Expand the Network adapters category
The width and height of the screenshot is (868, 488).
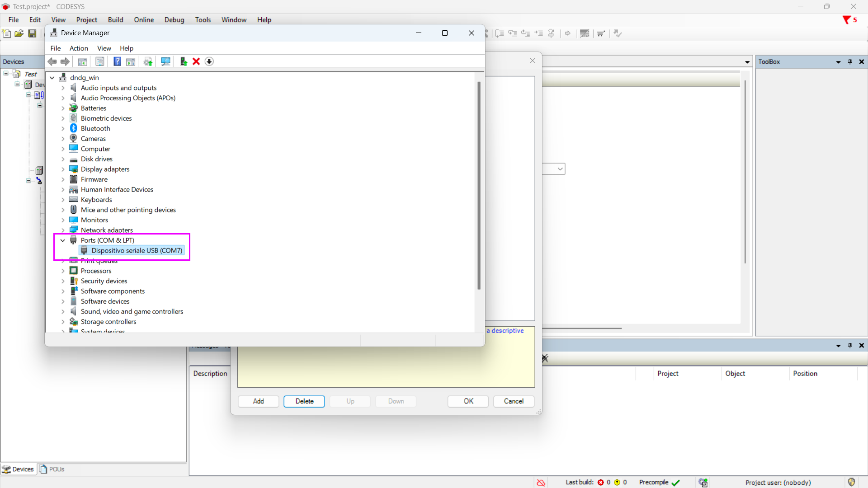coord(63,230)
